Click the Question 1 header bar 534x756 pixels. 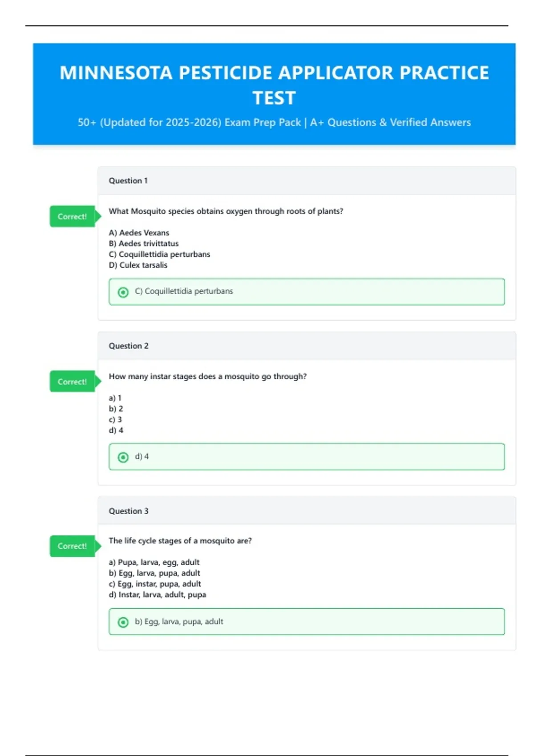[307, 181]
